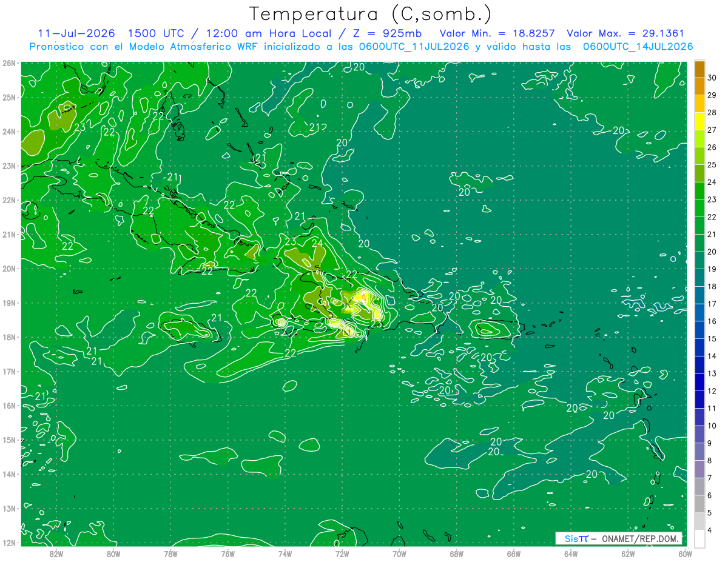Select the date text "11-Jul-2026"
The height and width of the screenshot is (562, 728).
pyautogui.click(x=76, y=33)
